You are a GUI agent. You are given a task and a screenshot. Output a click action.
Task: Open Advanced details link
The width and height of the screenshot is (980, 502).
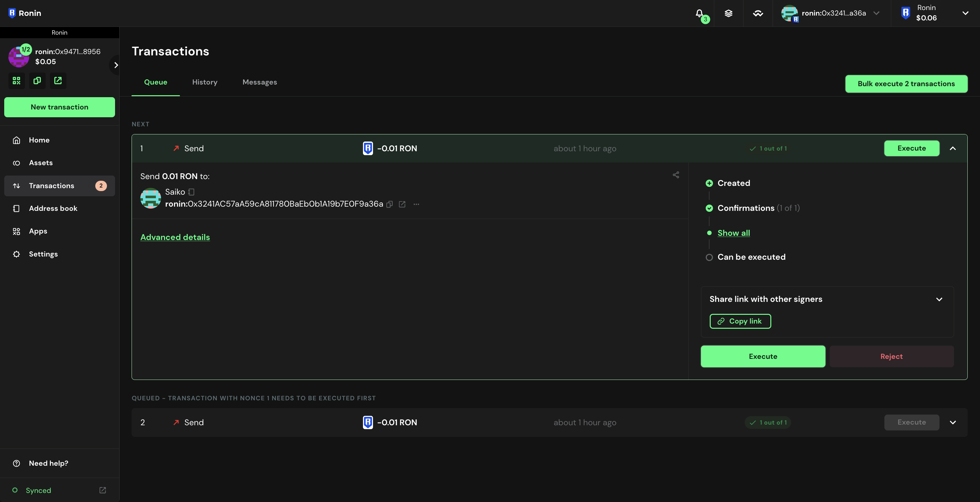pos(175,237)
